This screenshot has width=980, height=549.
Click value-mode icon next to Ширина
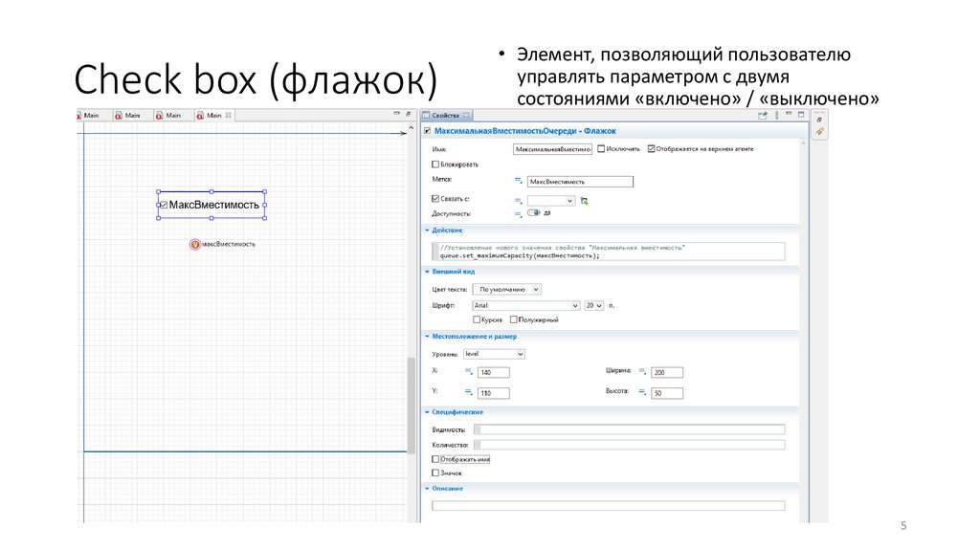tap(642, 372)
